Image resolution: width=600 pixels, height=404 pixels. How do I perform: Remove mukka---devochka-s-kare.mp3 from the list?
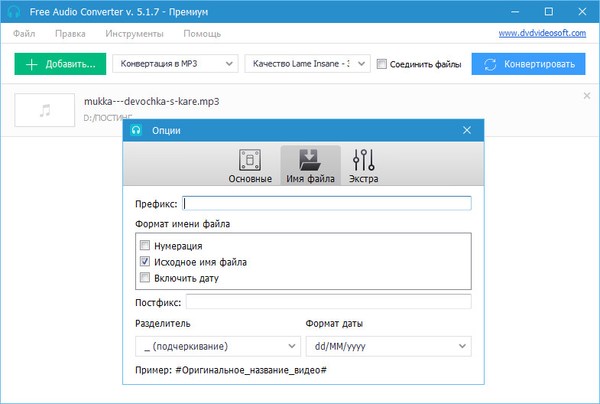[587, 96]
